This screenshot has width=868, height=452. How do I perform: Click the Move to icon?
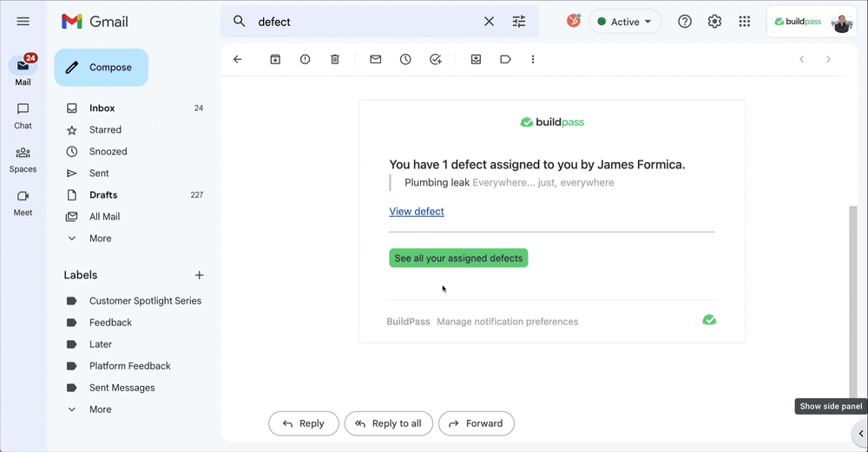pos(476,59)
